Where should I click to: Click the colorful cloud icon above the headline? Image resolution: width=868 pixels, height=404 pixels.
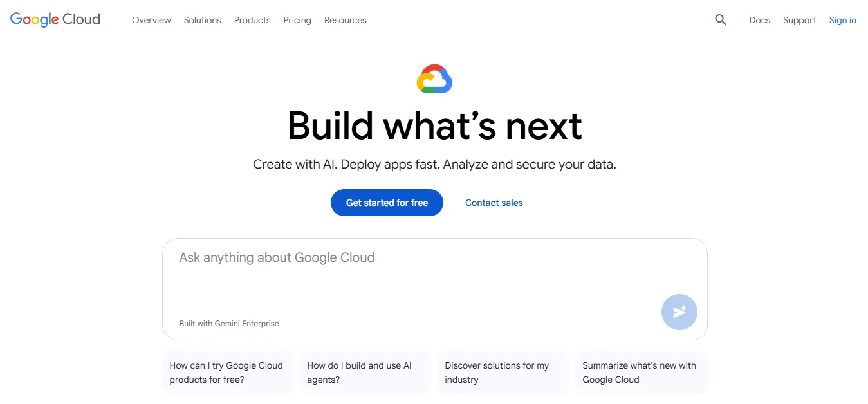coord(434,78)
